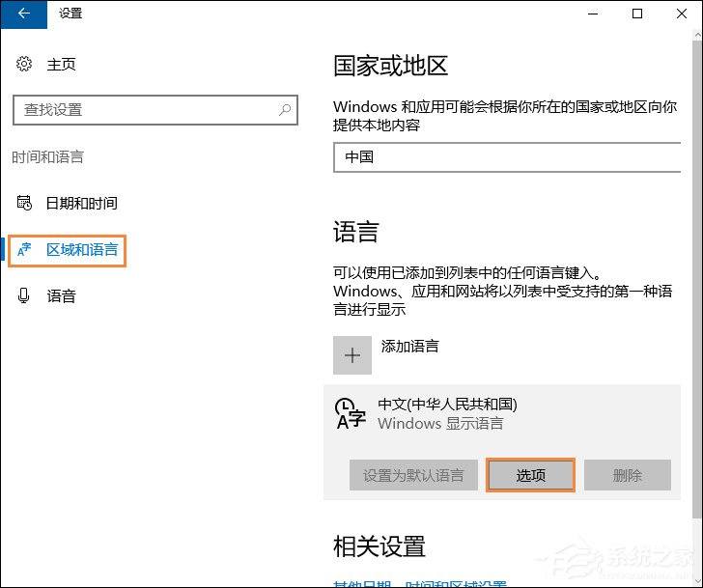
Task: Click 设置为默认语言 button
Action: click(413, 475)
